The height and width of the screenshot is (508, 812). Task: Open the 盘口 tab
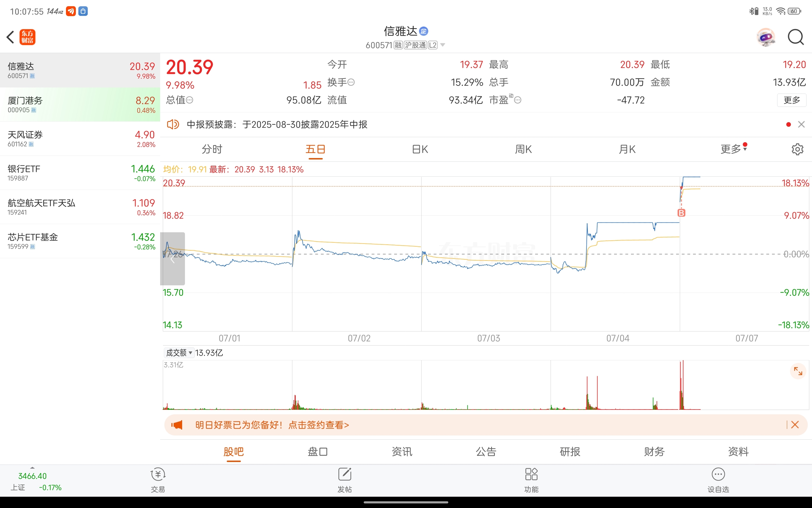(318, 452)
